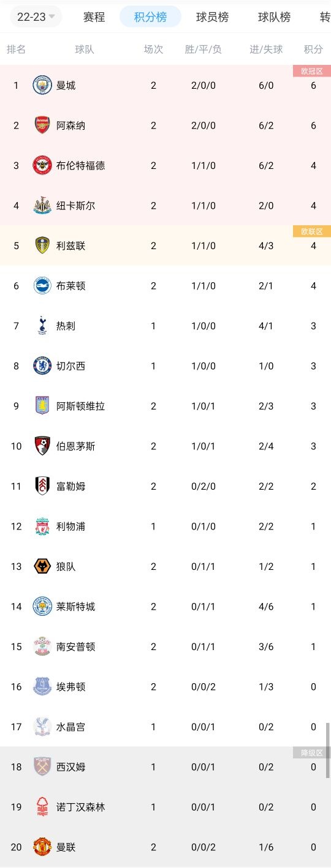
Task: Open the 22-23 season dropdown
Action: tap(36, 17)
